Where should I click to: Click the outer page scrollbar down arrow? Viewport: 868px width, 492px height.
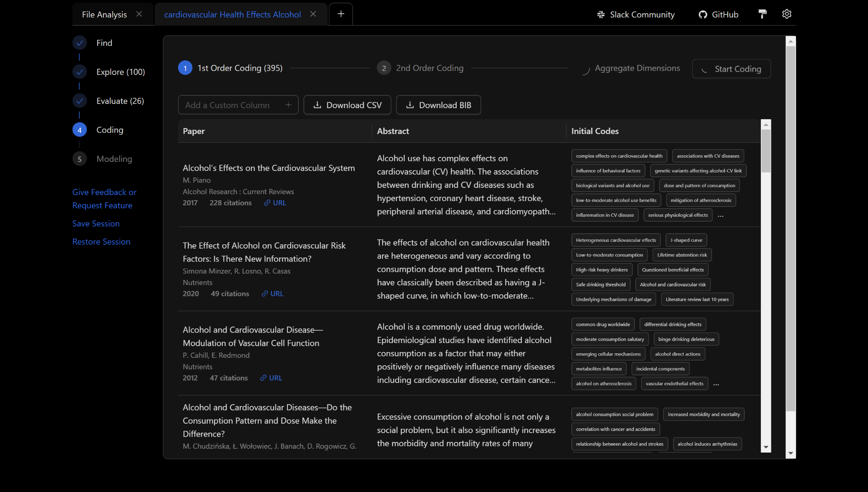790,453
